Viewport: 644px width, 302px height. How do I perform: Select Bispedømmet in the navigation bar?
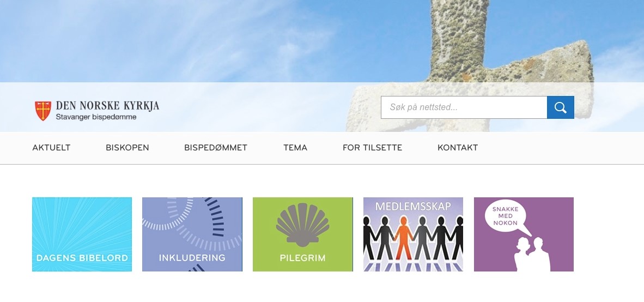[x=216, y=148]
